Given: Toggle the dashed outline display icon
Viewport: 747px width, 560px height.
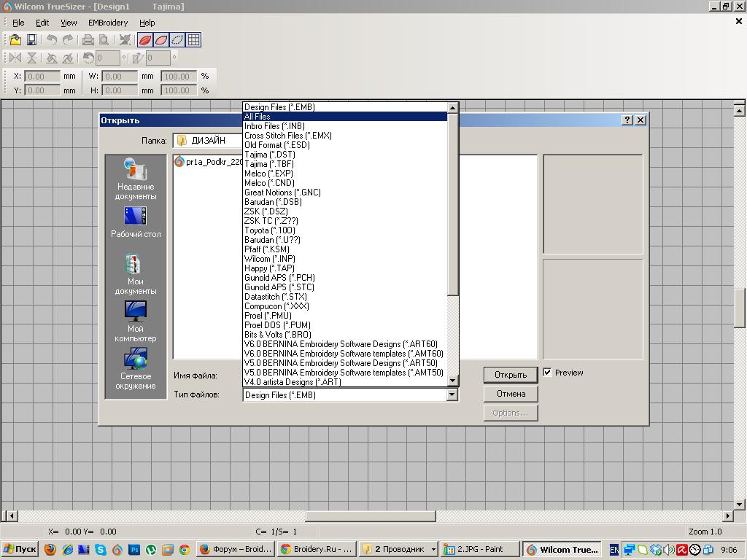Looking at the screenshot, I should 177,40.
